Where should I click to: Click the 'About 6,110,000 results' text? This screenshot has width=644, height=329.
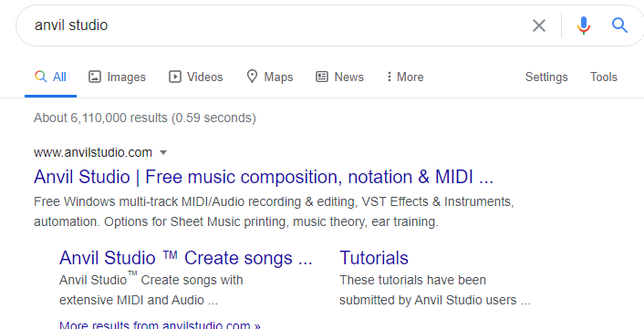point(144,118)
